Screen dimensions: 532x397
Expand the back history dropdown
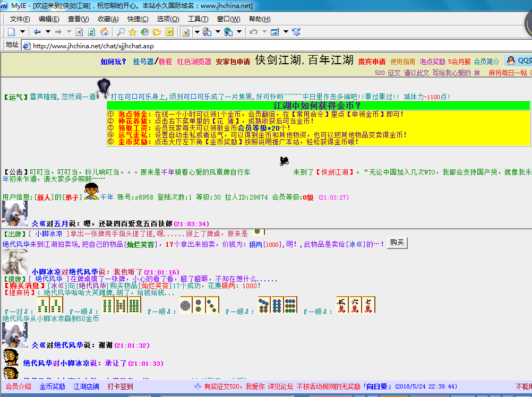coord(48,32)
